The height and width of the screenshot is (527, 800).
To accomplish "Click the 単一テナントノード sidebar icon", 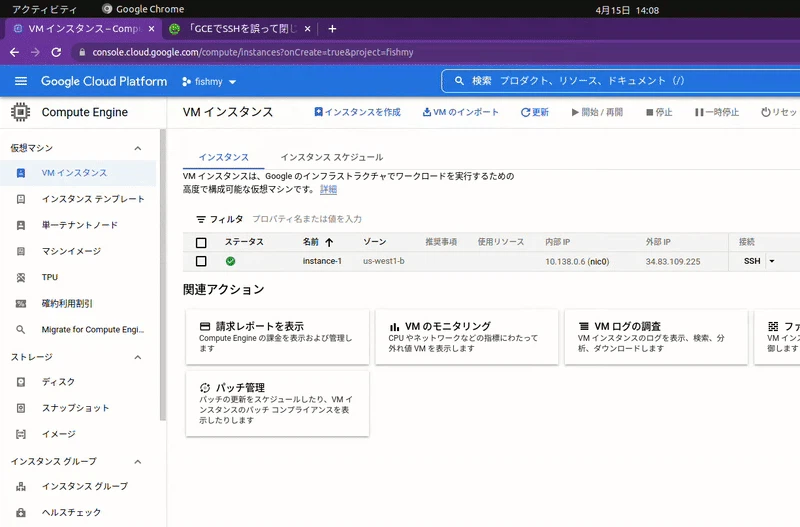I will point(21,225).
